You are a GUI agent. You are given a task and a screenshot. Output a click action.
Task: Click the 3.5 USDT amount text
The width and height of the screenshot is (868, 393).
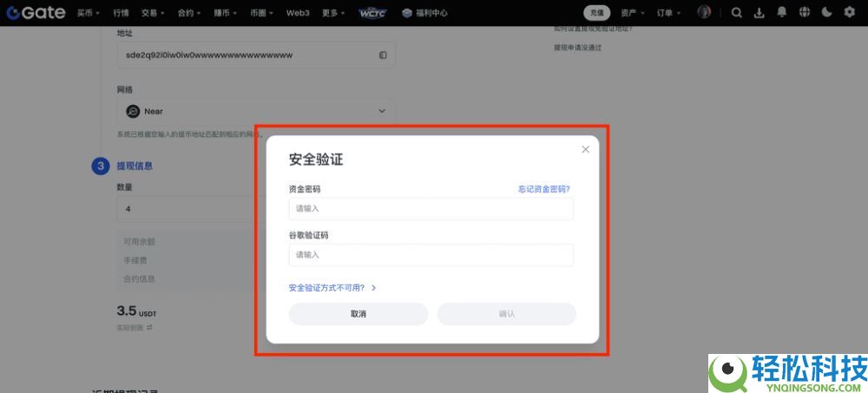(137, 311)
